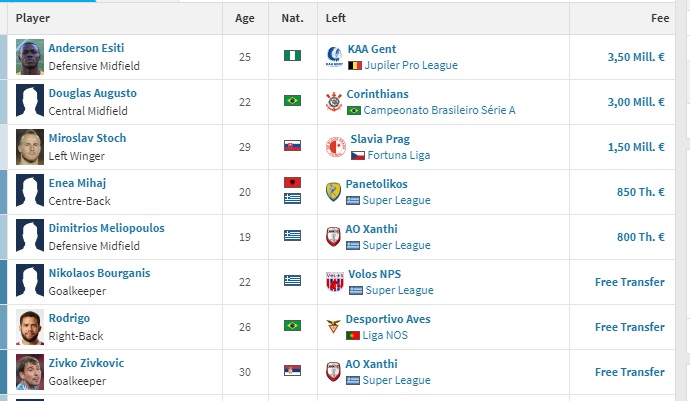Click the KAA Gent club crest icon

[334, 57]
